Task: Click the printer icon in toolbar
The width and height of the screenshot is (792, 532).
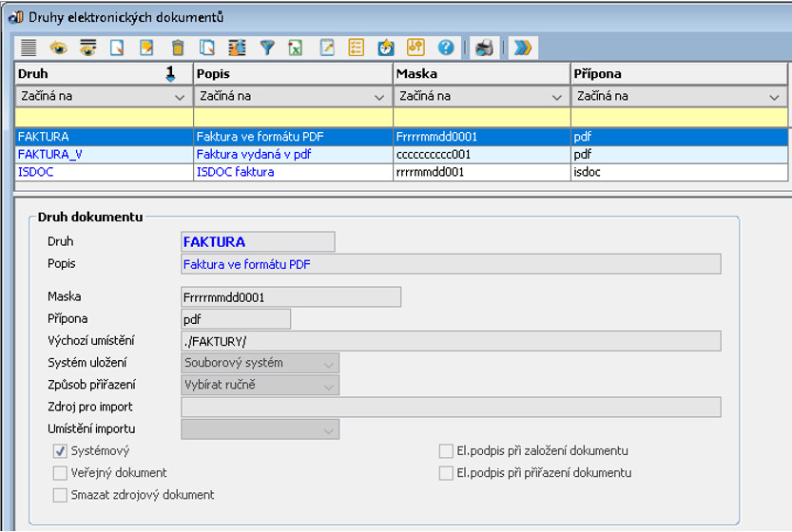Action: pos(484,47)
